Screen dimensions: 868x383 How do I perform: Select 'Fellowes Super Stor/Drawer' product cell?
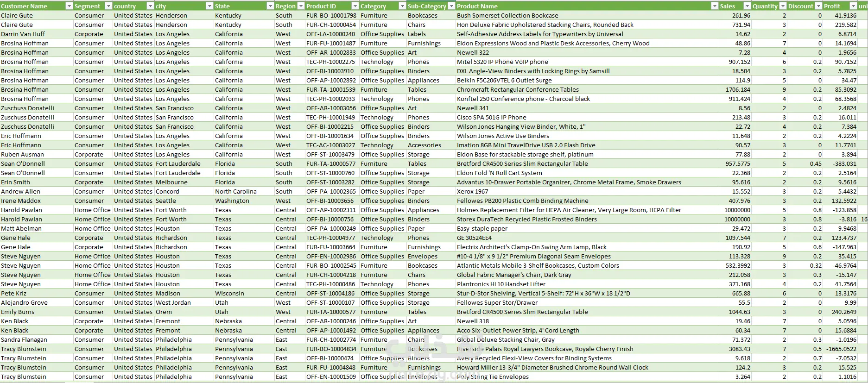(587, 302)
